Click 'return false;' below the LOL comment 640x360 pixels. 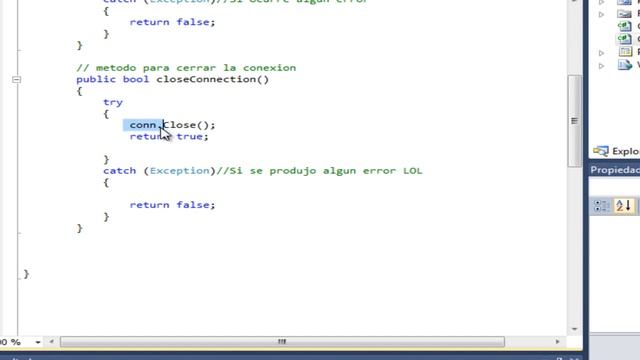(x=172, y=205)
